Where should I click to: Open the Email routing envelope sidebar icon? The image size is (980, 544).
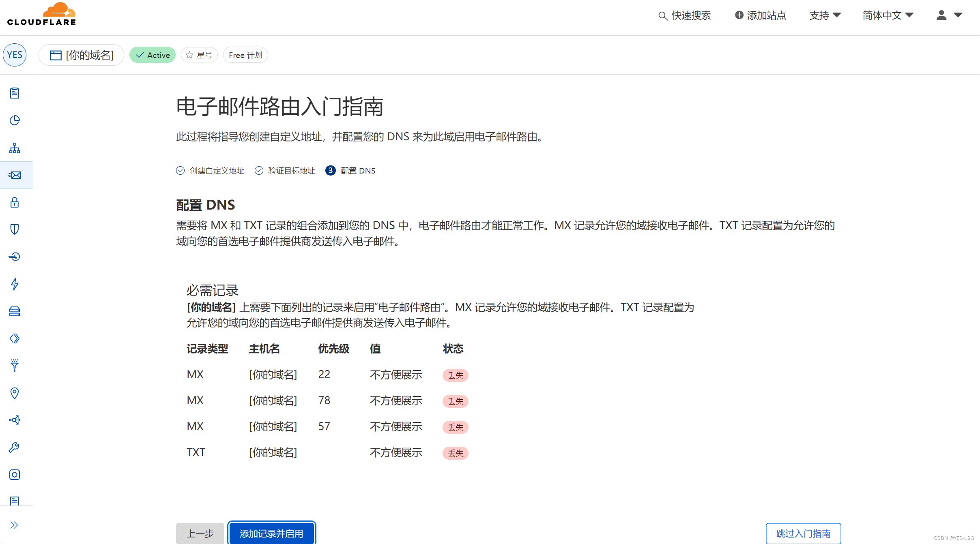[15, 175]
